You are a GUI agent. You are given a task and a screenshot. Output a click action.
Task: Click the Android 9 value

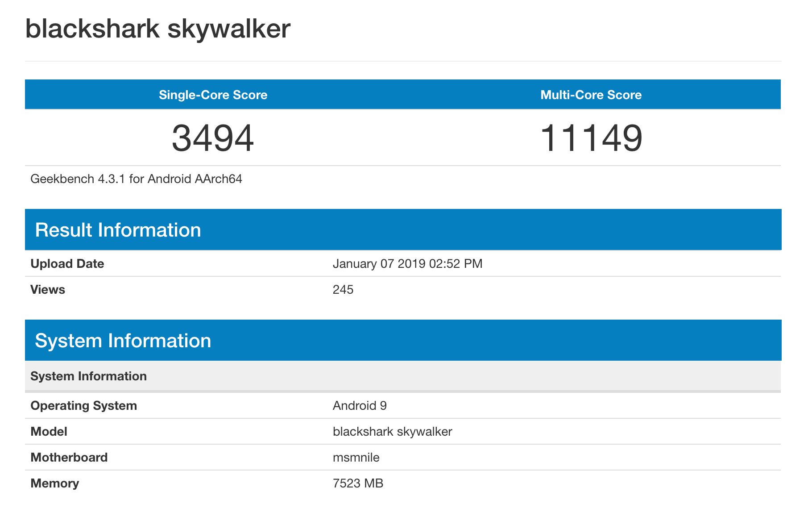tap(360, 405)
